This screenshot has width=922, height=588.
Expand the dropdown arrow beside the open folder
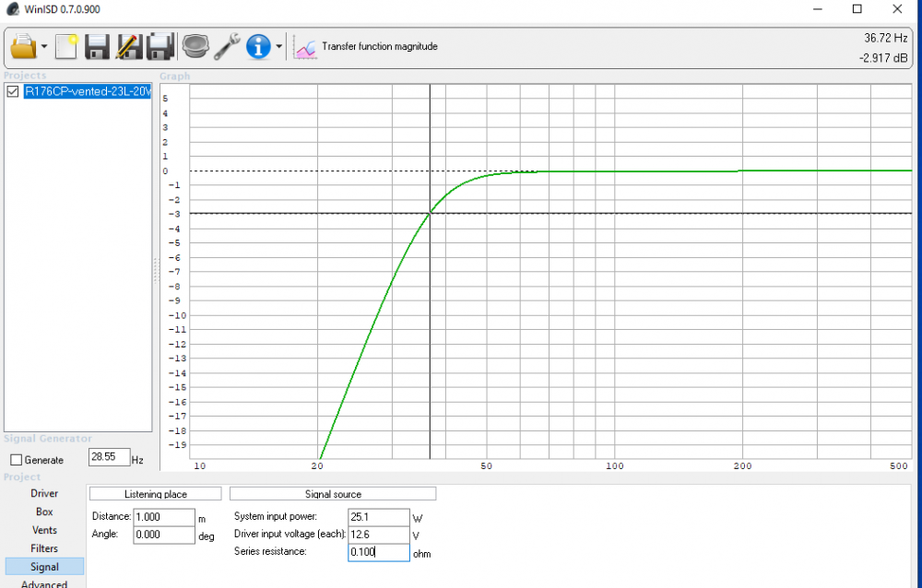point(43,47)
